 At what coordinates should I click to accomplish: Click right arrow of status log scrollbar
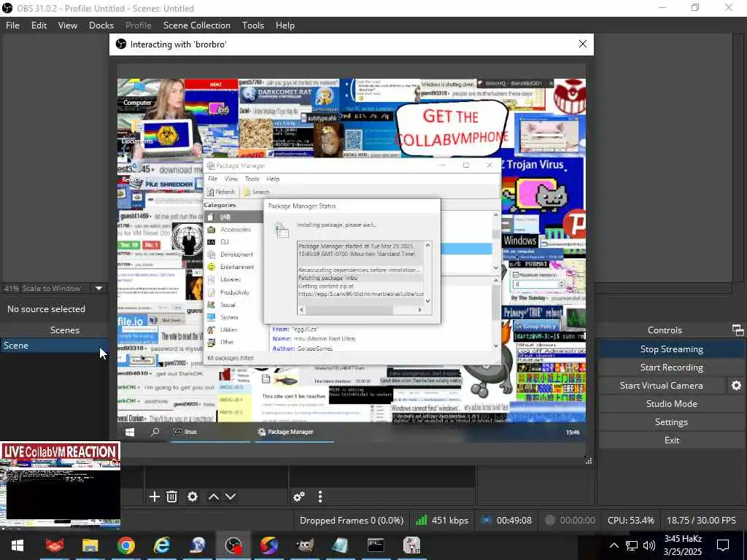point(419,310)
